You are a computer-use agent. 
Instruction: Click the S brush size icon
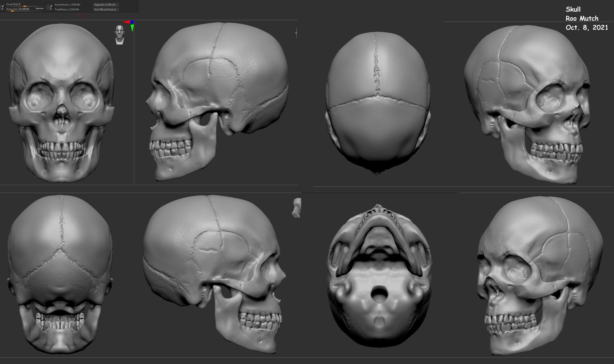pos(2,7)
